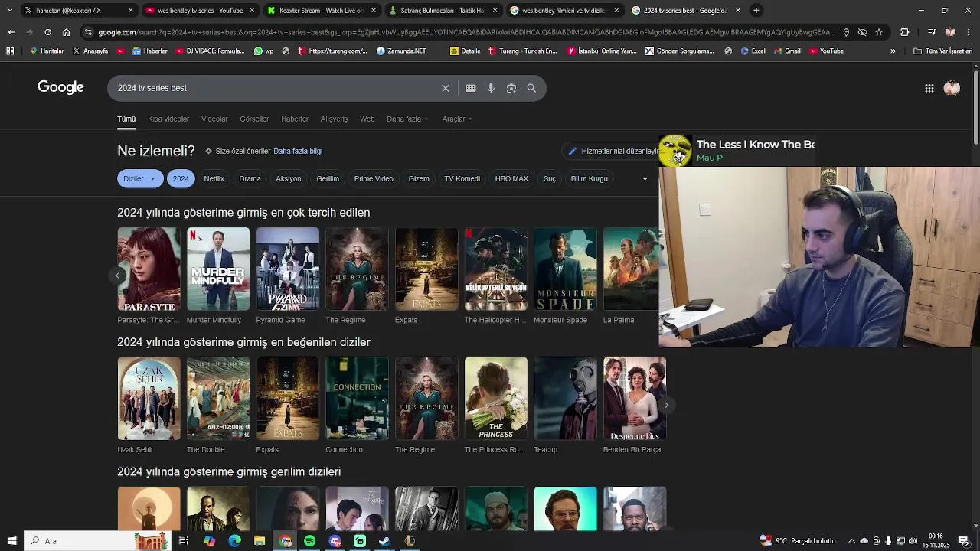Screen dimensions: 980x551
Task: Search by image with Google Lens
Action: coord(511,88)
